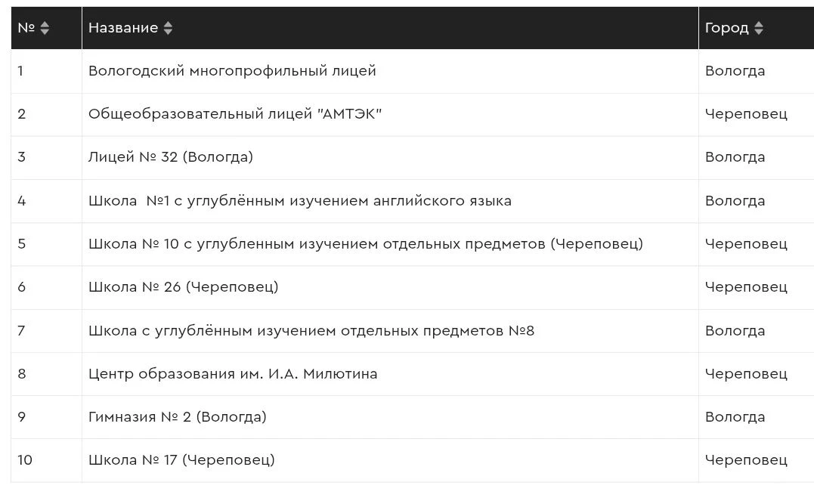Sort table by № column icon
This screenshot has width=814, height=504.
45,28
